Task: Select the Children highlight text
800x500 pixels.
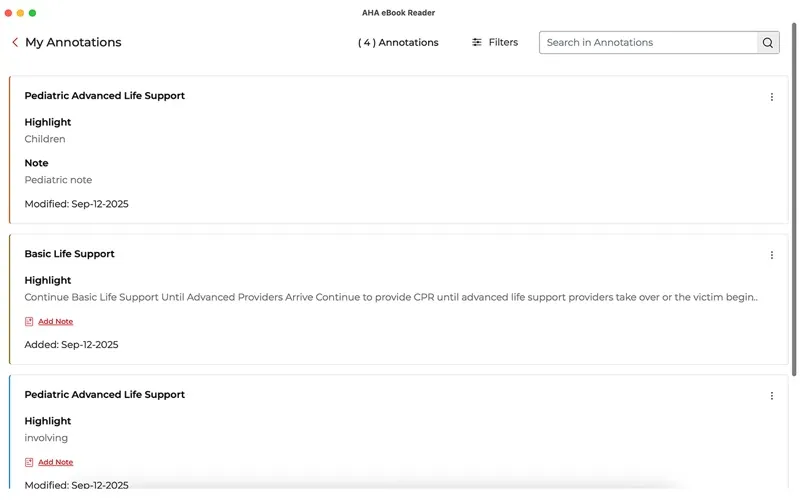Action: click(x=45, y=139)
